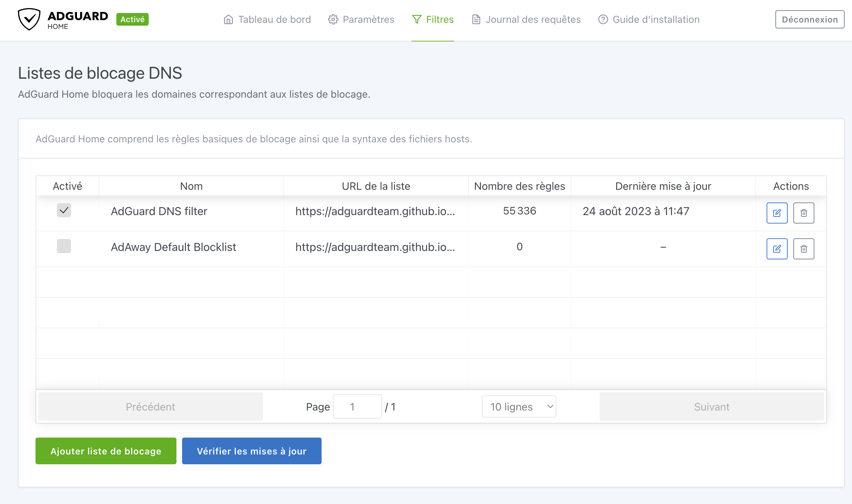Screen dimensions: 852x504
Task: Click the 24 août 2023 à 11:47 date
Action: tap(636, 211)
